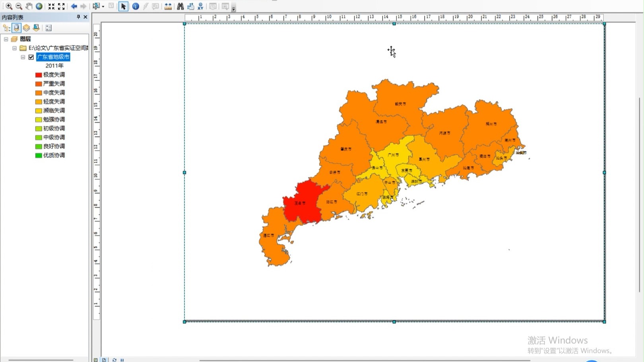Click the Go To XY tool
The image size is (644, 362).
coord(200,6)
